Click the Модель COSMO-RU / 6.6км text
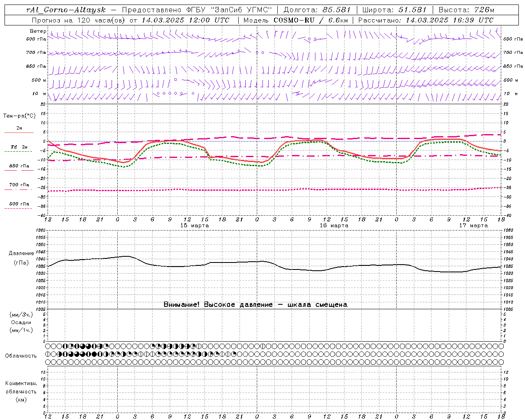Screen dimensions: 525x420 tap(295, 20)
